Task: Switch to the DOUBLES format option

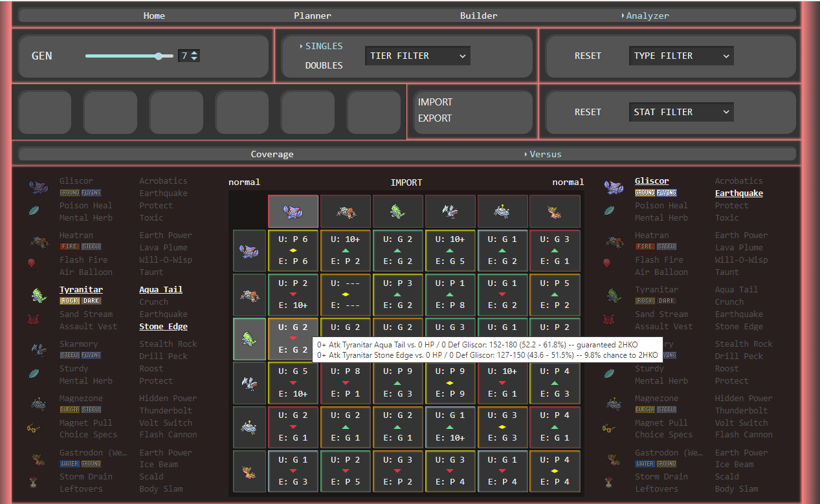Action: coord(324,65)
